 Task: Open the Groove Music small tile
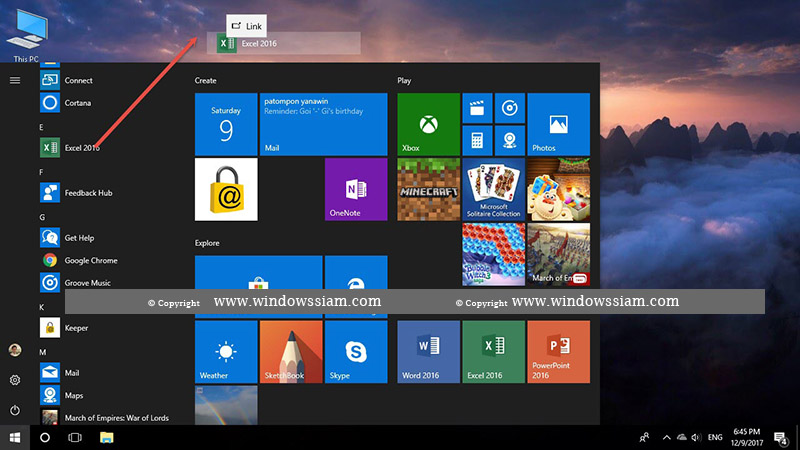click(x=510, y=108)
